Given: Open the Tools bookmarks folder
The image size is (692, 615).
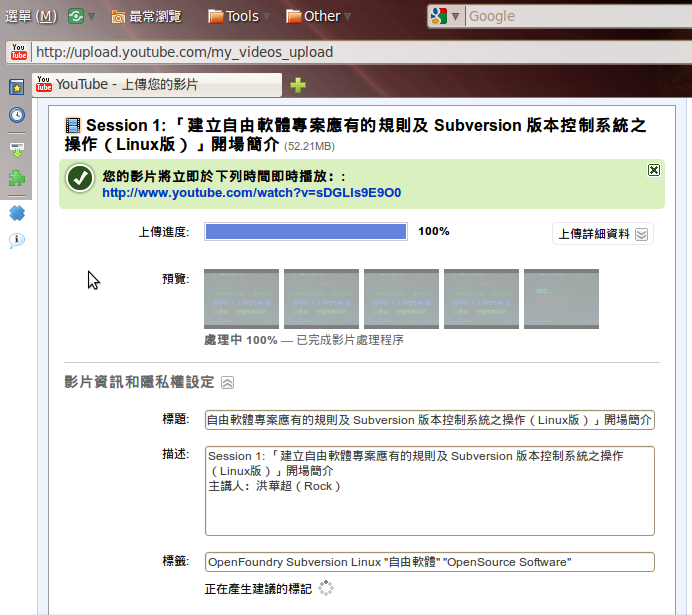Looking at the screenshot, I should [x=234, y=17].
